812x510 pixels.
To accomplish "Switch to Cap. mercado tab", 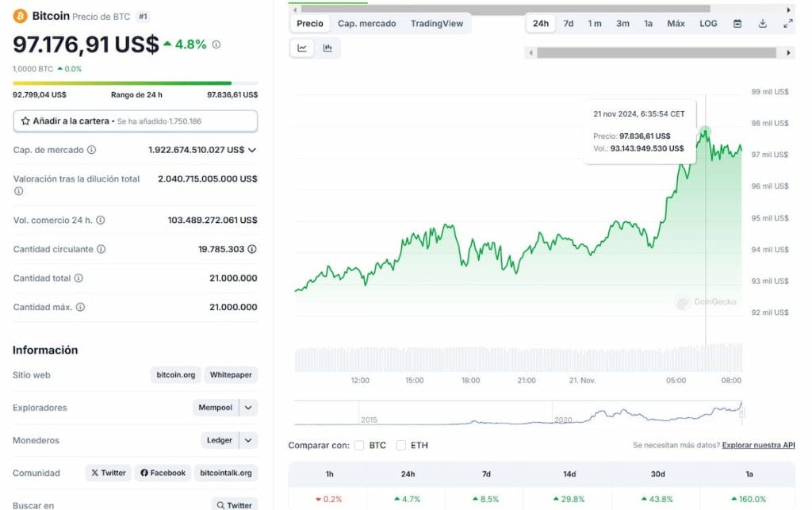I will click(366, 23).
